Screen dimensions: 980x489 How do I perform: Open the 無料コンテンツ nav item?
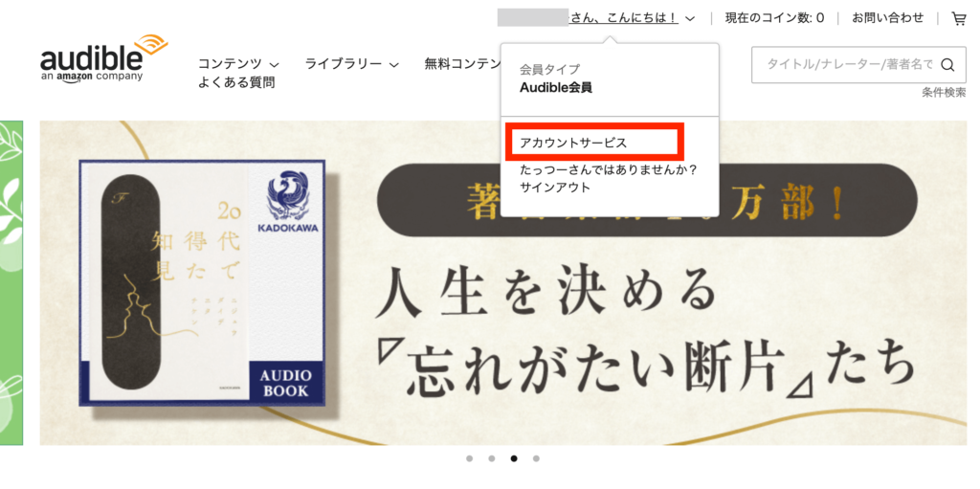(x=462, y=64)
